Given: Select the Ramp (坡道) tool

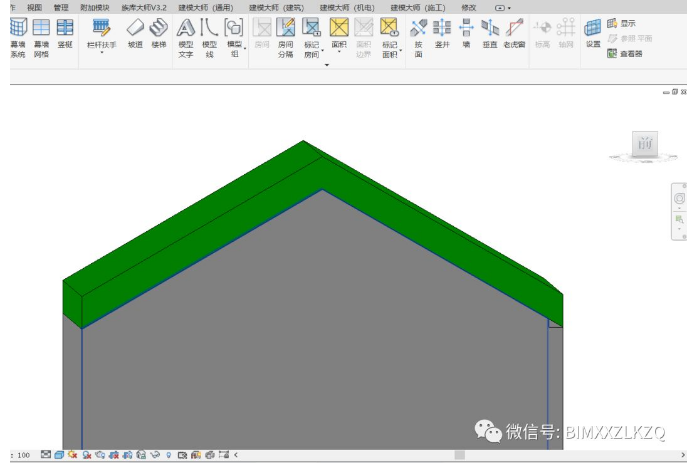Looking at the screenshot, I should (x=135, y=32).
